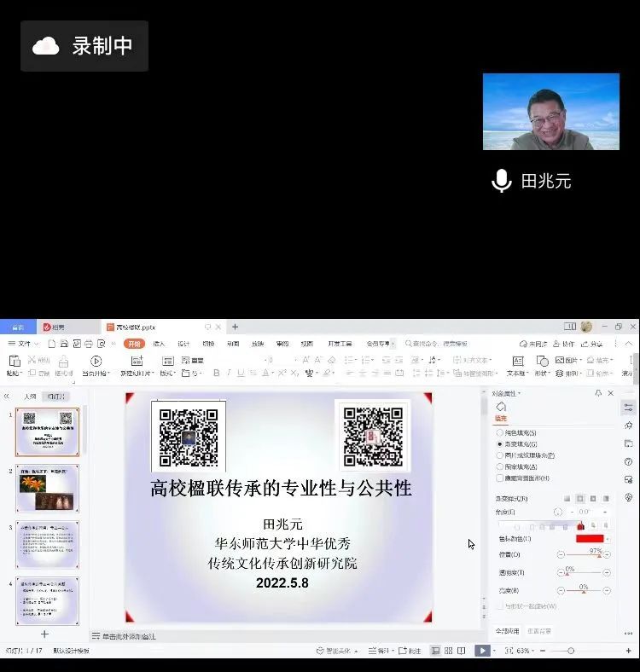This screenshot has height=672, width=640.
Task: Switch to reading view icon in status bar
Action: coord(461,651)
